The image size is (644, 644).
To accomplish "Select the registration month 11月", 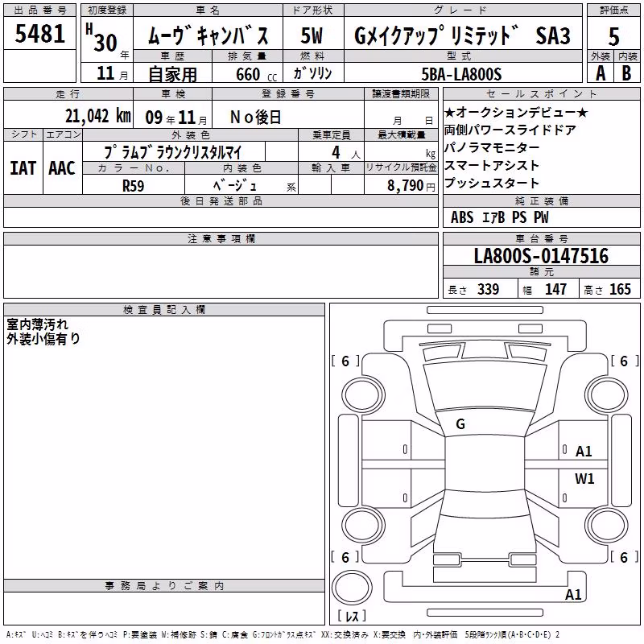I will tap(113, 73).
